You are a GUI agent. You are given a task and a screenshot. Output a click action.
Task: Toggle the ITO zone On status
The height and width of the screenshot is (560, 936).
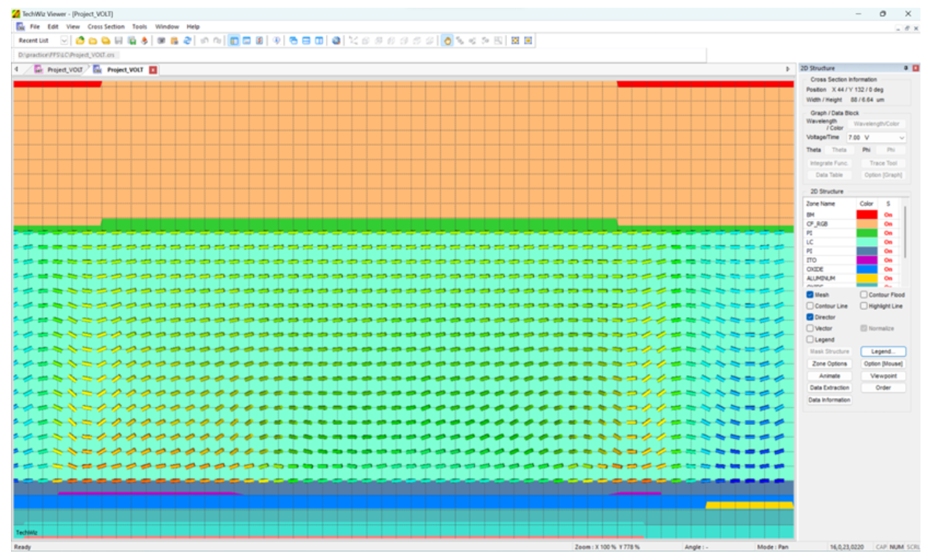pyautogui.click(x=888, y=260)
